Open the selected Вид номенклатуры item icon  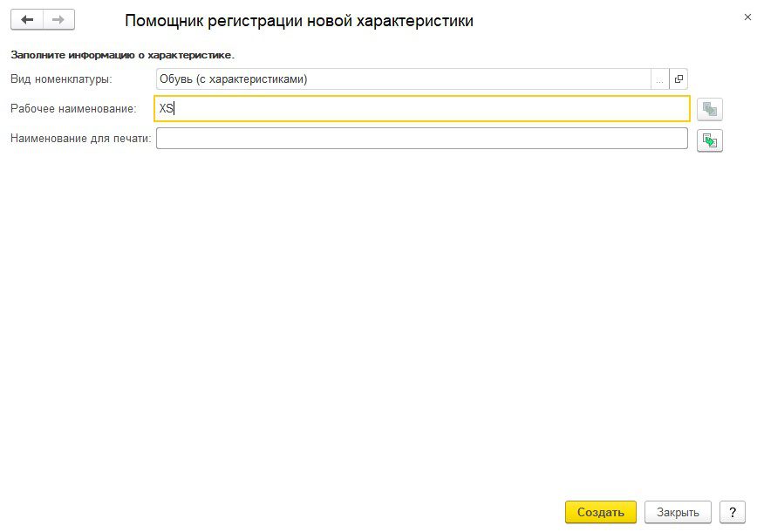point(679,79)
